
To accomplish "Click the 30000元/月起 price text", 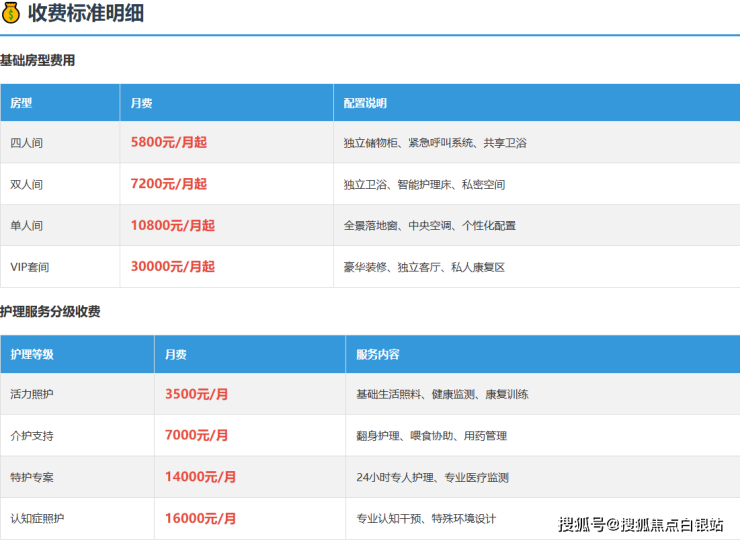I will tap(172, 267).
